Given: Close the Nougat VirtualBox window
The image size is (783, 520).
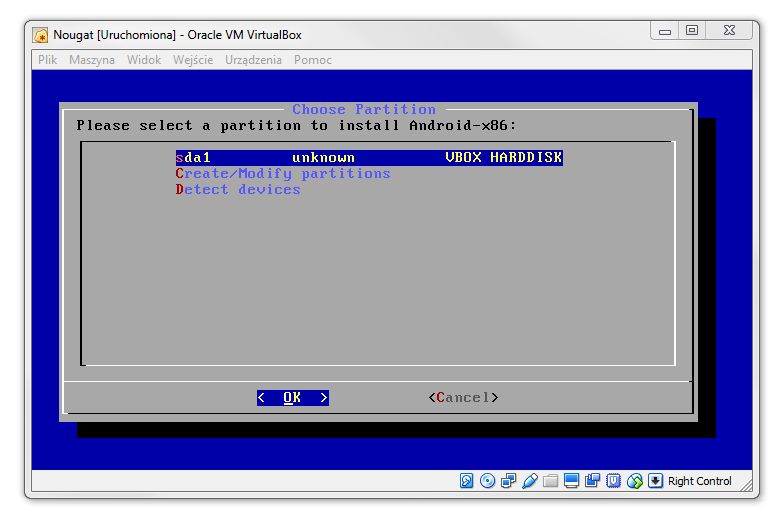Looking at the screenshot, I should pos(729,30).
